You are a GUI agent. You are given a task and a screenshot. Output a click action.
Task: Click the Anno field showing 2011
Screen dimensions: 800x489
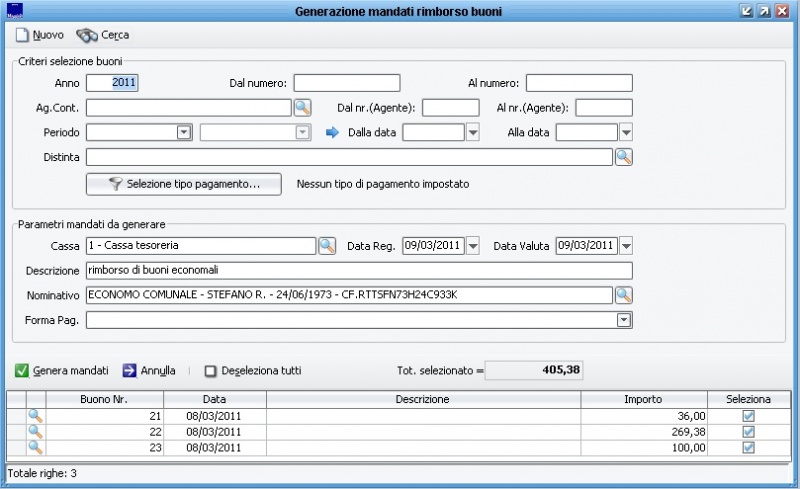[x=112, y=83]
